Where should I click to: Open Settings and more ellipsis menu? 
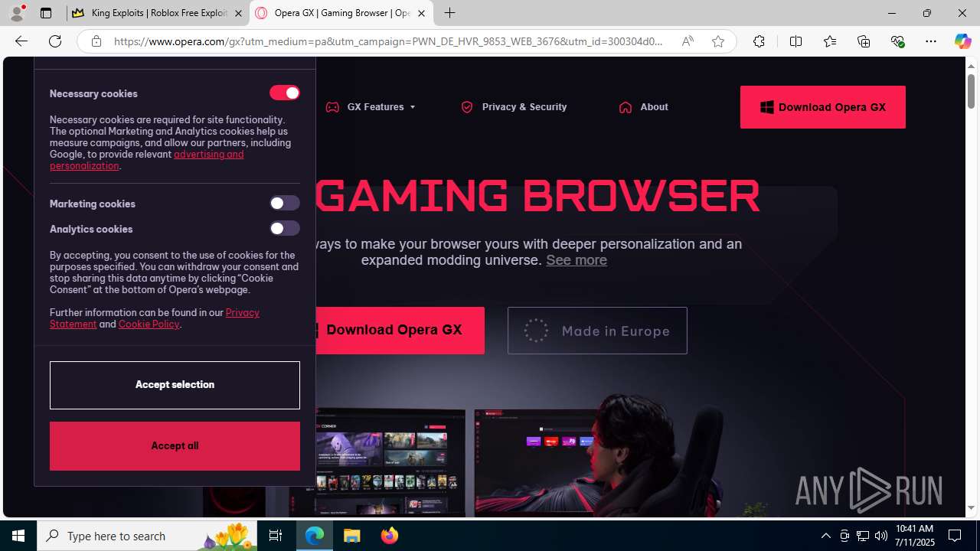click(930, 41)
